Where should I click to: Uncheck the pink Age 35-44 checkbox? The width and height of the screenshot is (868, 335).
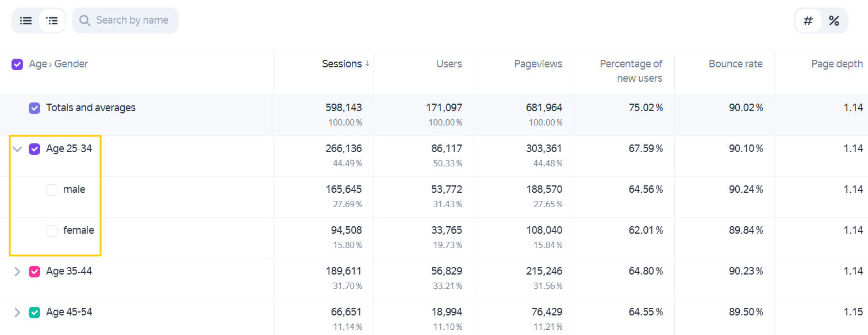(34, 272)
